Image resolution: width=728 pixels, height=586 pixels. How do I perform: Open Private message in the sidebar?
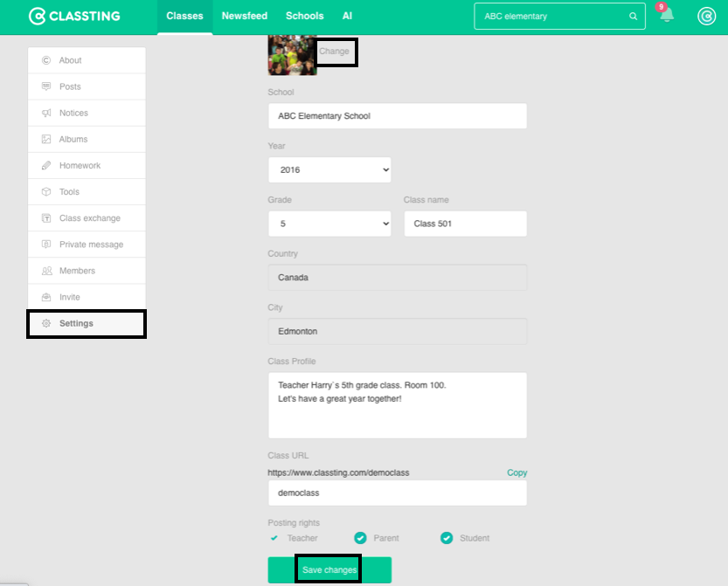(87, 245)
